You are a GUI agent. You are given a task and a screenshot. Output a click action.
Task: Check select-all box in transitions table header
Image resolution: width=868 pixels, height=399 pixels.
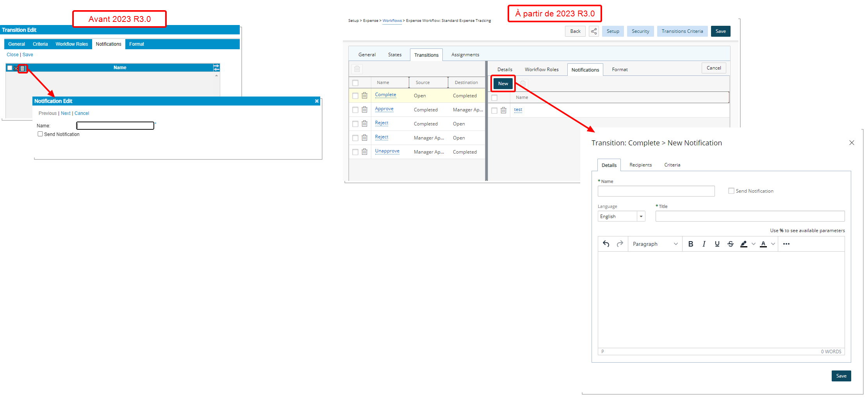[x=355, y=83]
